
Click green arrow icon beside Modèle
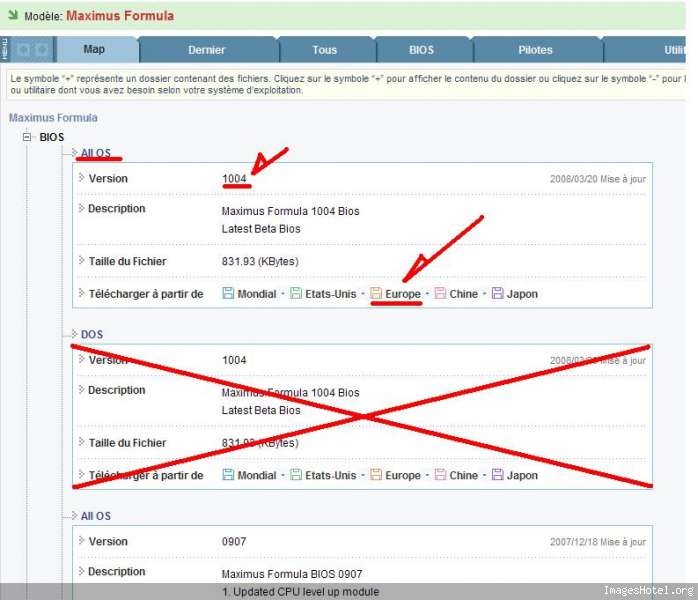pyautogui.click(x=13, y=15)
